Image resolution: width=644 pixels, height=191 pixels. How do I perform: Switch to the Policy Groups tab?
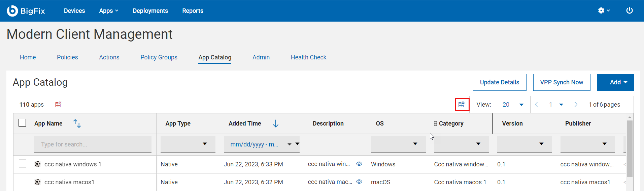click(159, 57)
